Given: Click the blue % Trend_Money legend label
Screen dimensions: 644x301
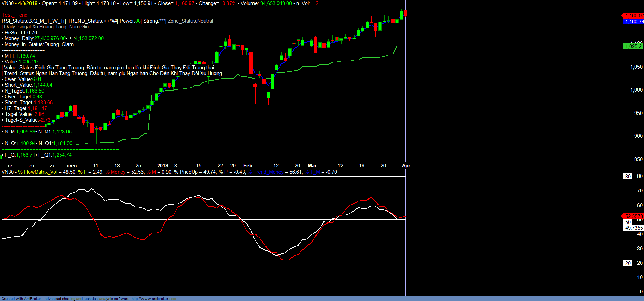Looking at the screenshot, I should tap(266, 172).
